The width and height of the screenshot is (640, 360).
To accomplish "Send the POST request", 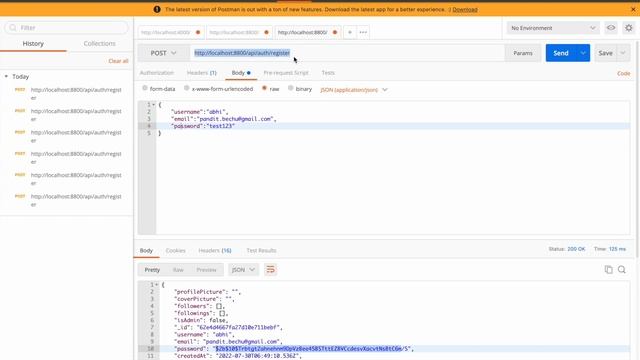I will [561, 53].
